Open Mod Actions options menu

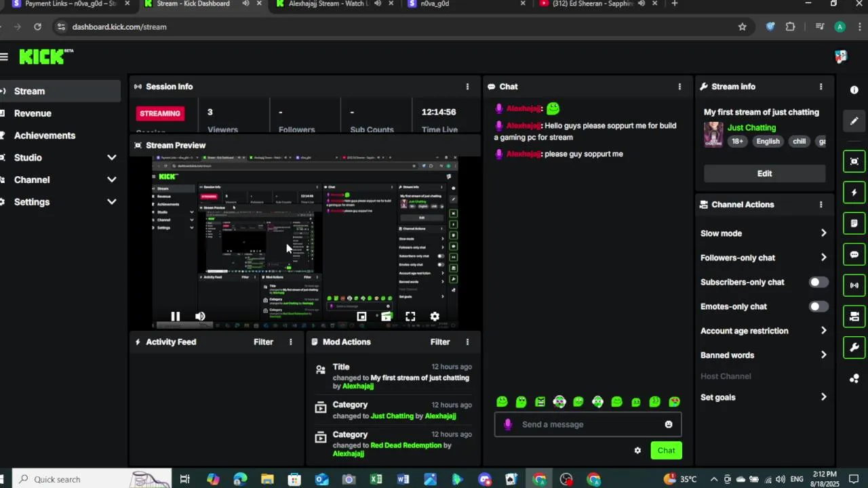[467, 342]
